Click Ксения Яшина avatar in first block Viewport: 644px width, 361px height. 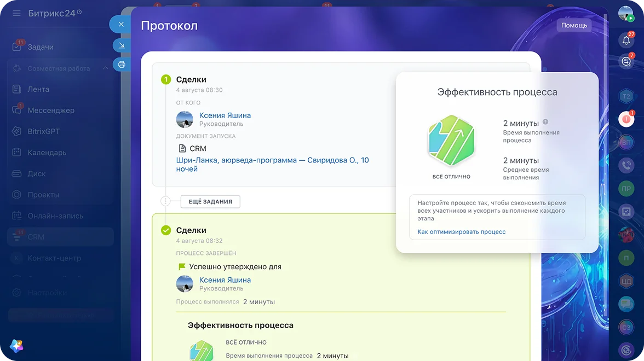pos(185,120)
